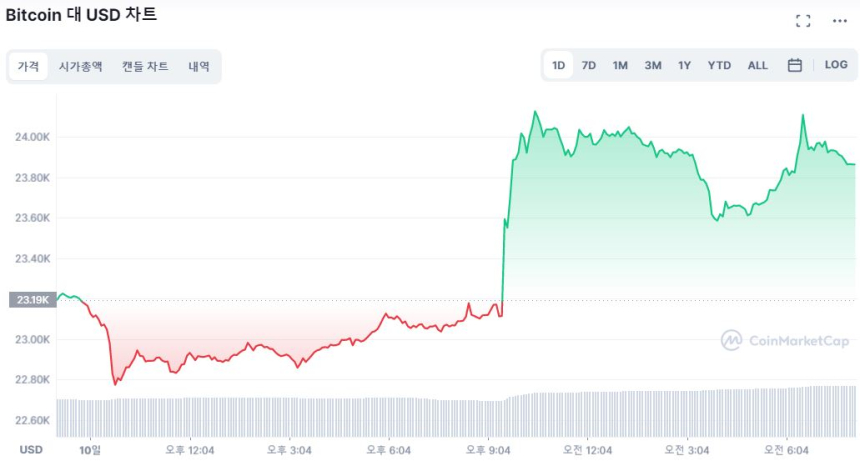Click the CoinMarketCap watermark logo

click(x=785, y=341)
